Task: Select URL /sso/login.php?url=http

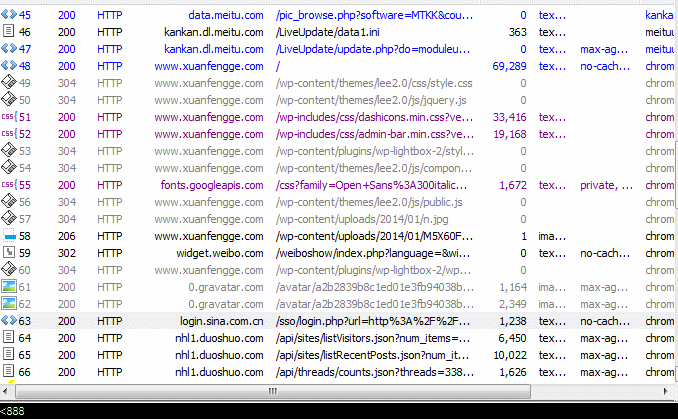Action: pyautogui.click(x=373, y=321)
